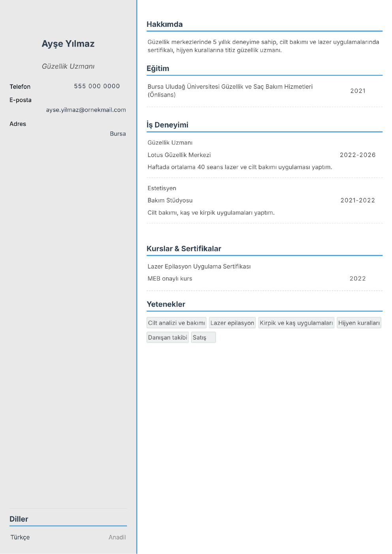This screenshot has height=554, width=392.
Task: Click the Haftada ortalama 40 seans description
Action: (240, 167)
